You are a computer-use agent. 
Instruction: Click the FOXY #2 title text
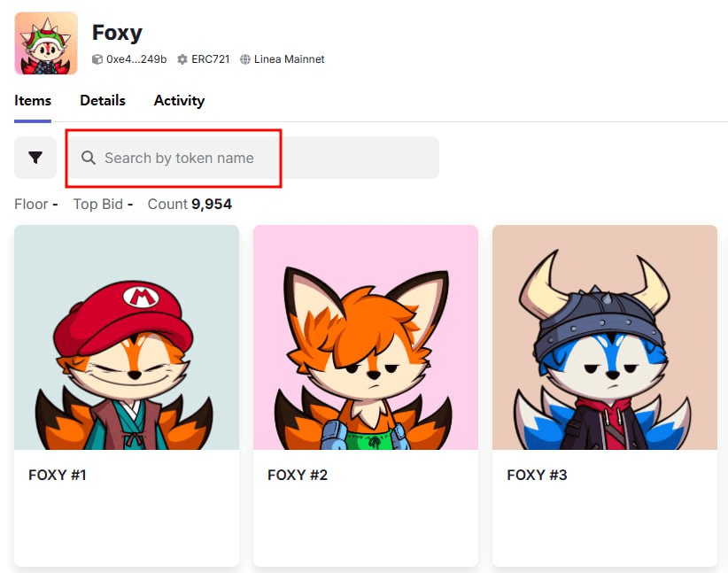point(298,476)
